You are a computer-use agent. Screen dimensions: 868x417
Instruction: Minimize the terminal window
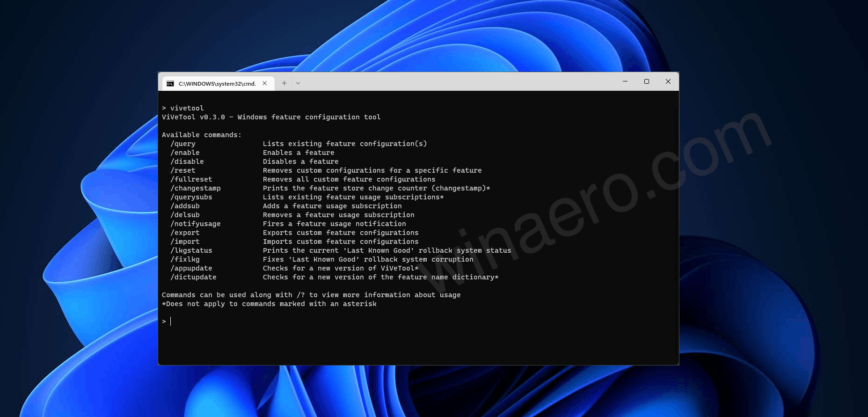click(625, 81)
